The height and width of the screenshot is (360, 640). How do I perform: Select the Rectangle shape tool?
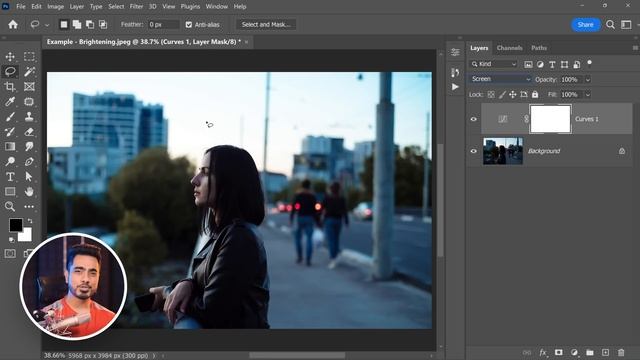coord(10,191)
